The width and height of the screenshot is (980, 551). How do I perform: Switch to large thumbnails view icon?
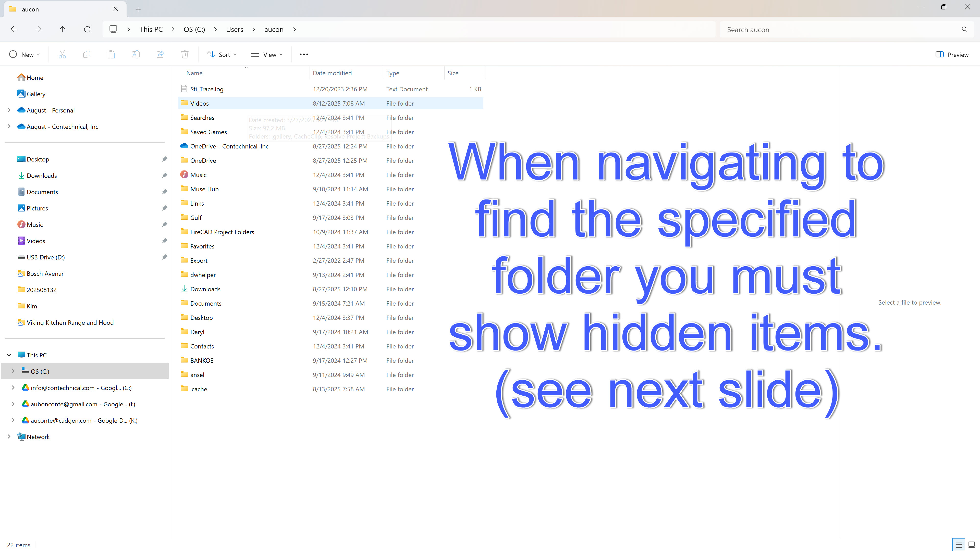tap(971, 545)
